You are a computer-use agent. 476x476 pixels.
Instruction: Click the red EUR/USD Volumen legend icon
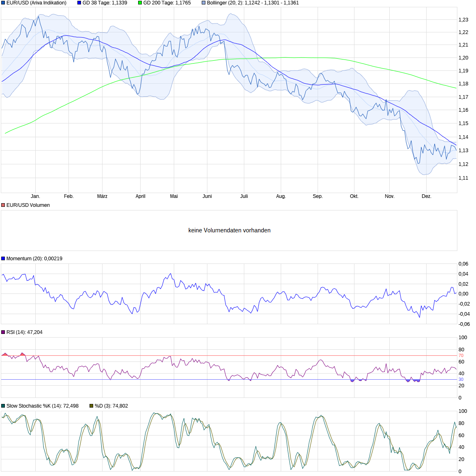3,205
